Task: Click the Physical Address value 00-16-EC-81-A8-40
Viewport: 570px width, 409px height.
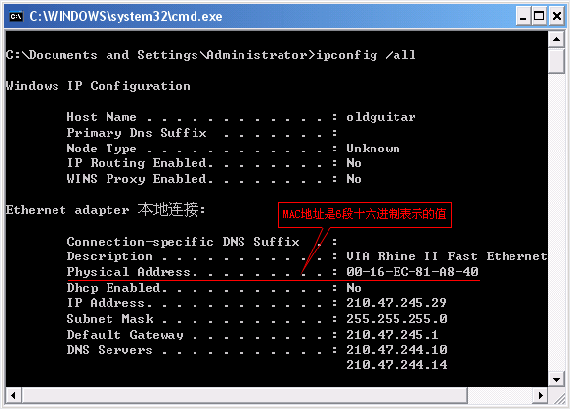Action: (412, 272)
